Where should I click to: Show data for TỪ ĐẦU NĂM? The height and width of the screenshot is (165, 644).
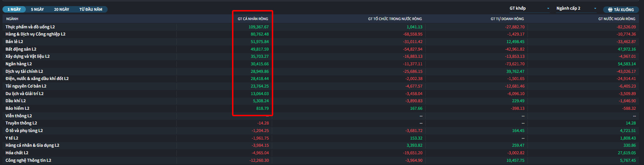pyautogui.click(x=91, y=9)
